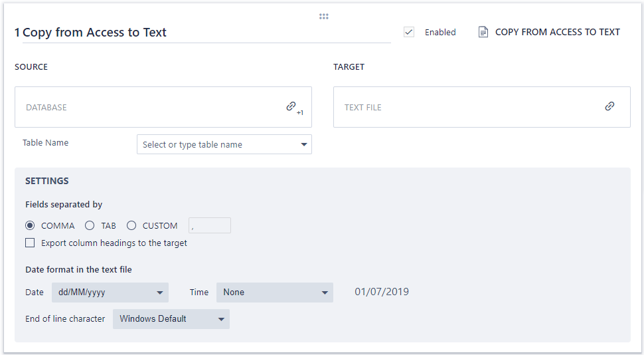The image size is (644, 355).
Task: Expand the Date format dropdown
Action: pyautogui.click(x=110, y=292)
